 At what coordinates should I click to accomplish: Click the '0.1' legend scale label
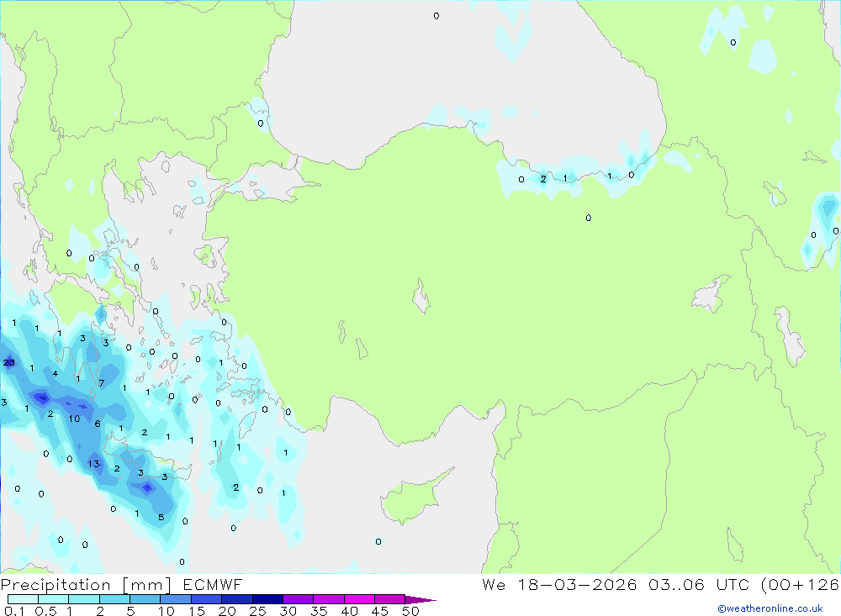pyautogui.click(x=14, y=611)
